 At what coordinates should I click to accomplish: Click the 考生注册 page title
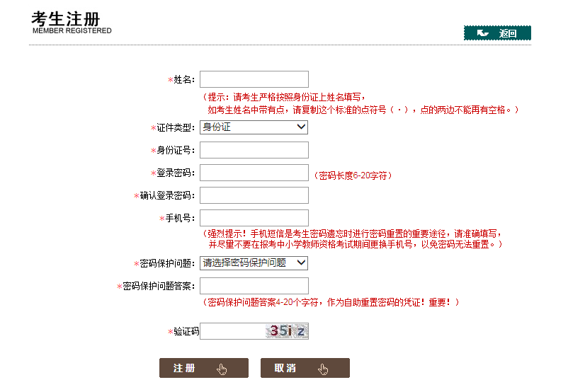pos(65,18)
